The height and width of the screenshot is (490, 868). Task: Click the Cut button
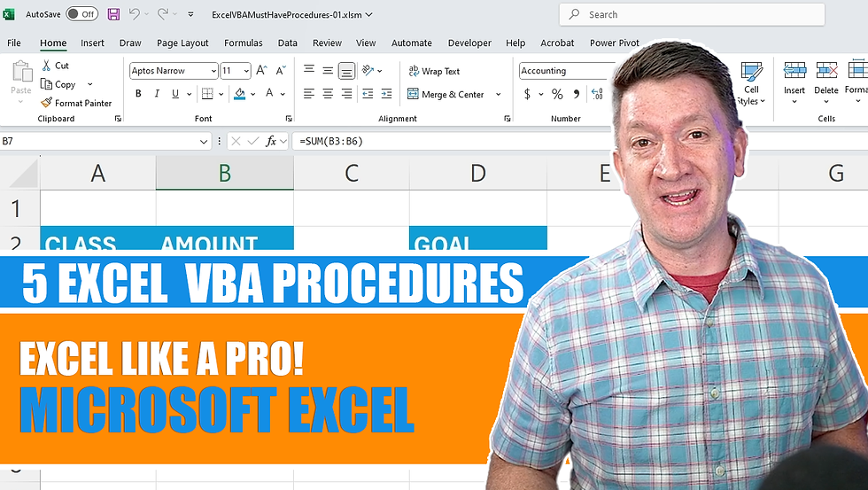point(55,66)
